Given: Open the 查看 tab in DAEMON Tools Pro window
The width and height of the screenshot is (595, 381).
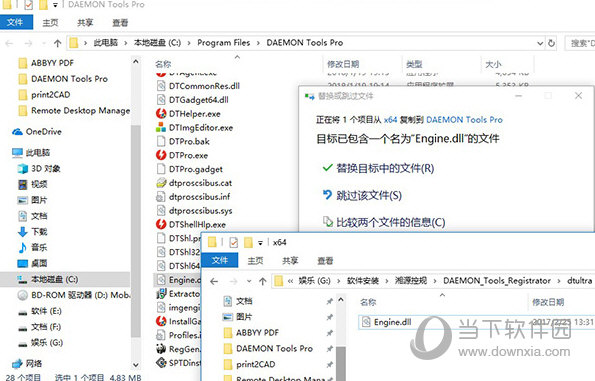Looking at the screenshot, I should [120, 23].
